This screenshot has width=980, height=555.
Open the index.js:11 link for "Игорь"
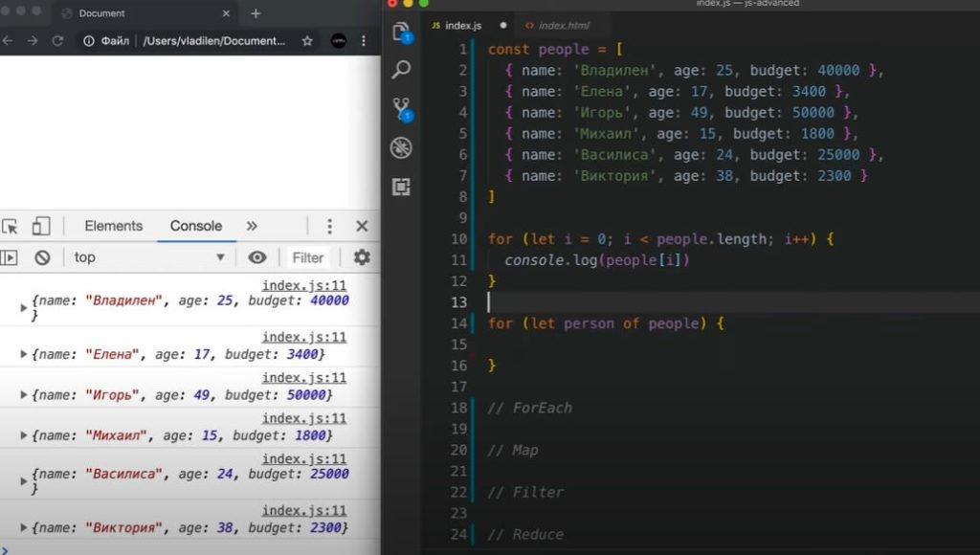[304, 378]
